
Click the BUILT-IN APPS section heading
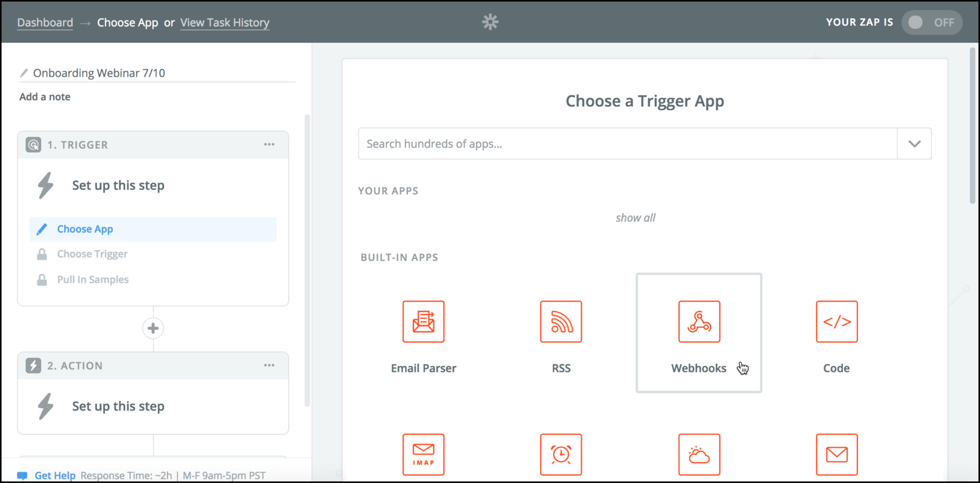(399, 257)
